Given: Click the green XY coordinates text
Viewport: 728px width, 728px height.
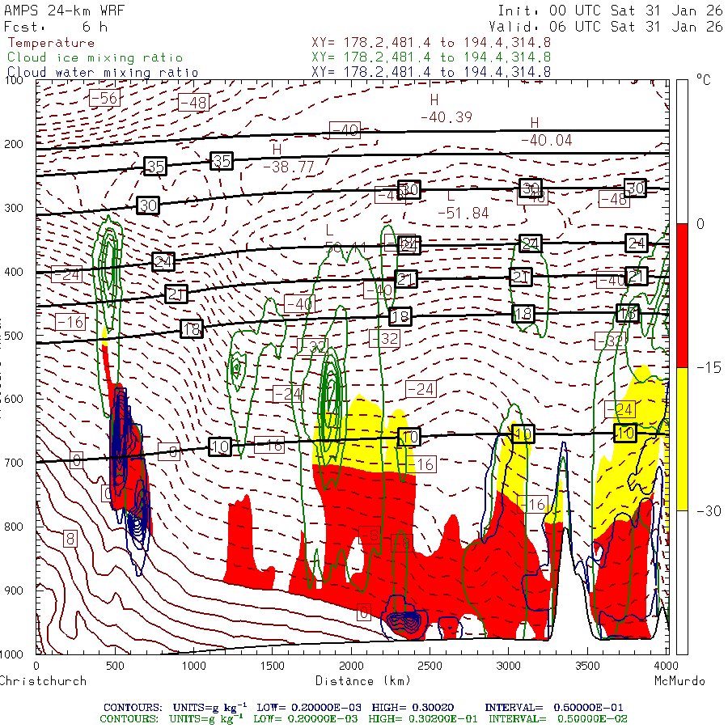Looking at the screenshot, I should 431,57.
